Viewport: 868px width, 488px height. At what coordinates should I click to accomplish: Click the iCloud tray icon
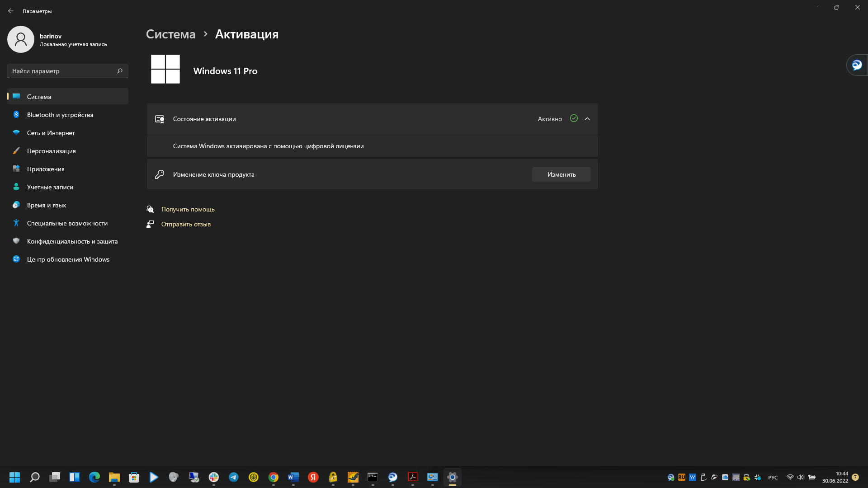[x=725, y=477]
